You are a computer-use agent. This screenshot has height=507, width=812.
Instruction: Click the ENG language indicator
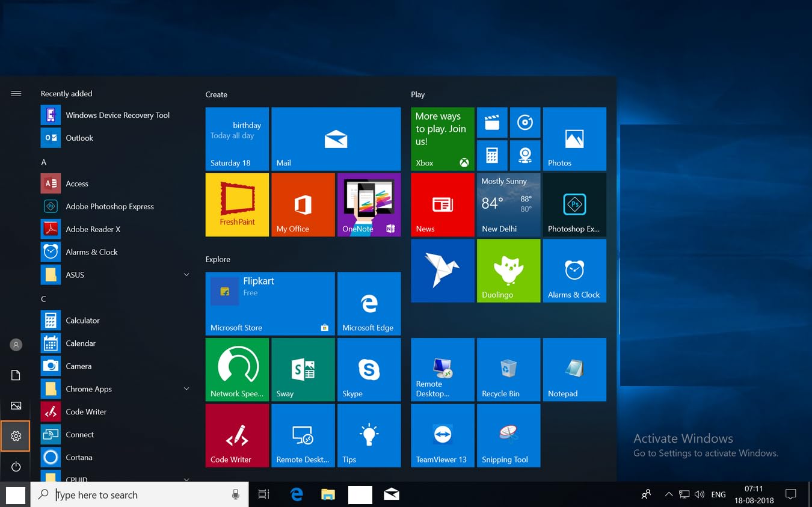(718, 494)
